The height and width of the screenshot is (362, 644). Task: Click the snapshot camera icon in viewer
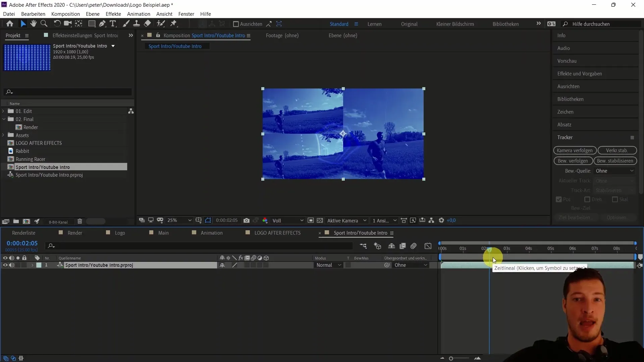pos(247,221)
